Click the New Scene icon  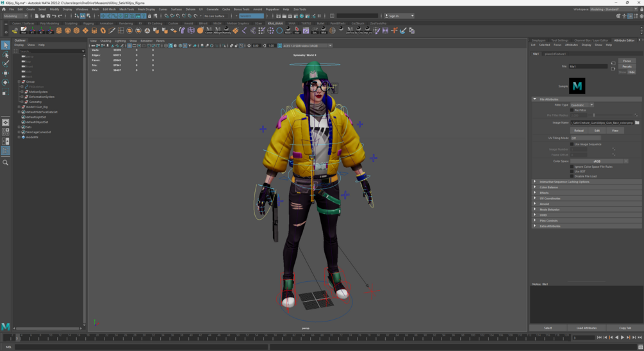tap(37, 16)
